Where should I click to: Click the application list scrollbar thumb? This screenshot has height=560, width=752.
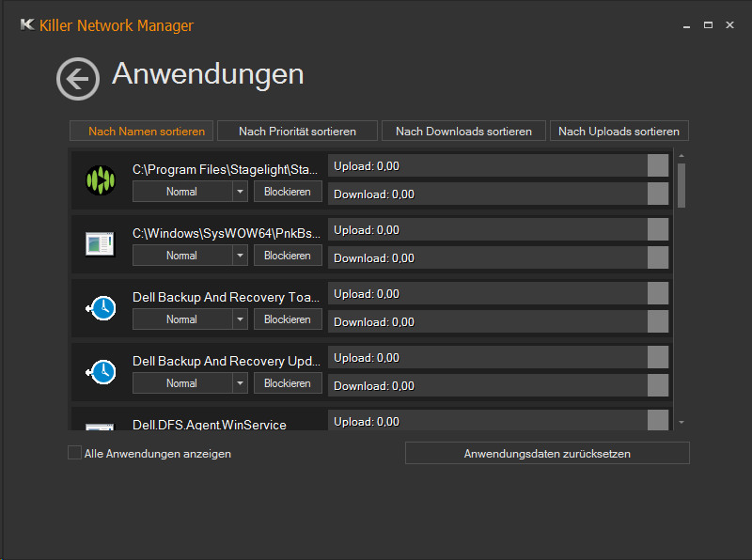click(x=681, y=185)
